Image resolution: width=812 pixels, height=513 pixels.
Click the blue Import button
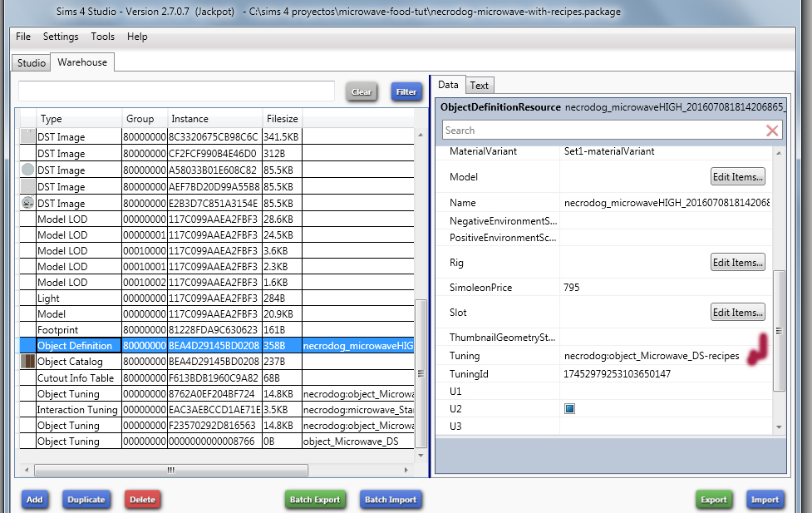(x=765, y=500)
